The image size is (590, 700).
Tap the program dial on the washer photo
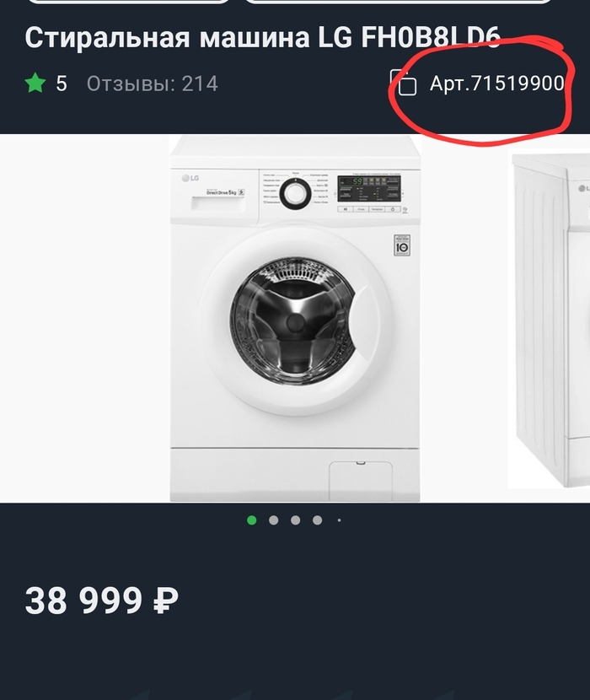coord(294,193)
